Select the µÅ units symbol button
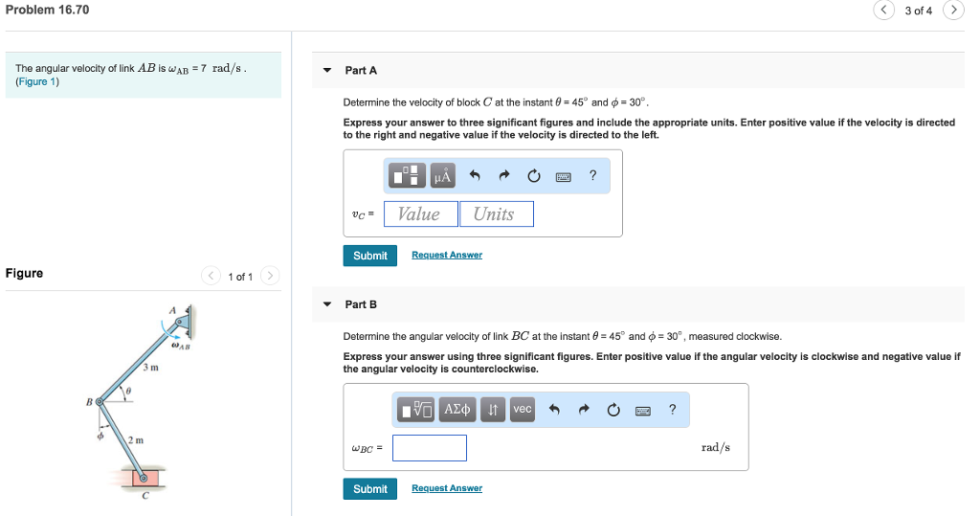Screen dimensions: 980x516 click(442, 176)
